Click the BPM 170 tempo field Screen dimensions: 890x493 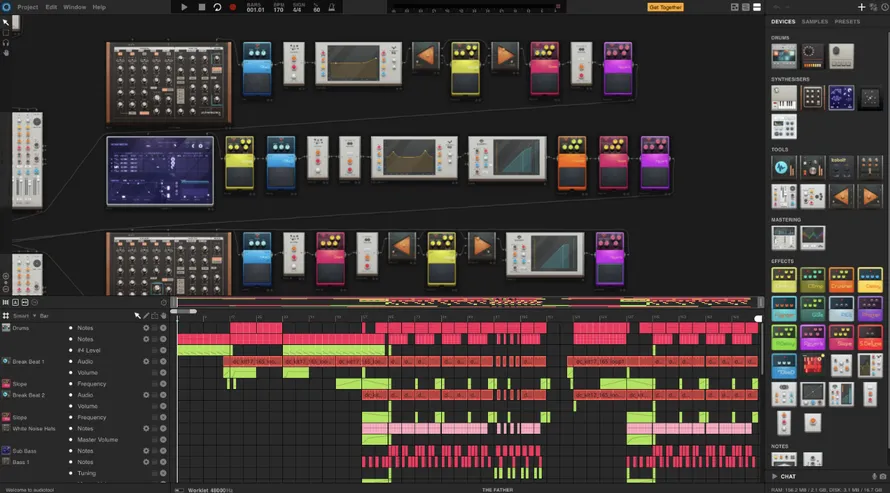pyautogui.click(x=278, y=7)
